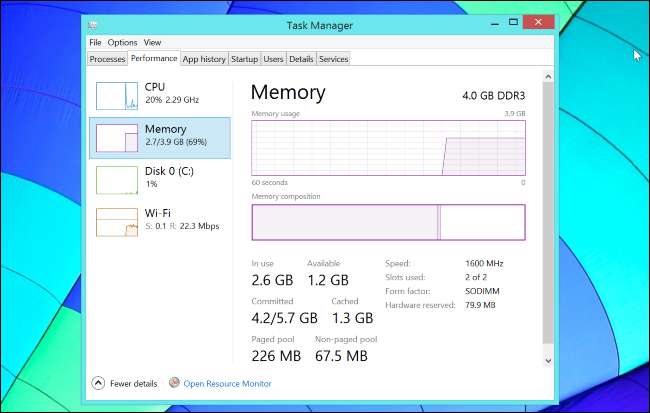The width and height of the screenshot is (650, 413).
Task: Click the Task Manager title bar icon
Action: [x=93, y=22]
